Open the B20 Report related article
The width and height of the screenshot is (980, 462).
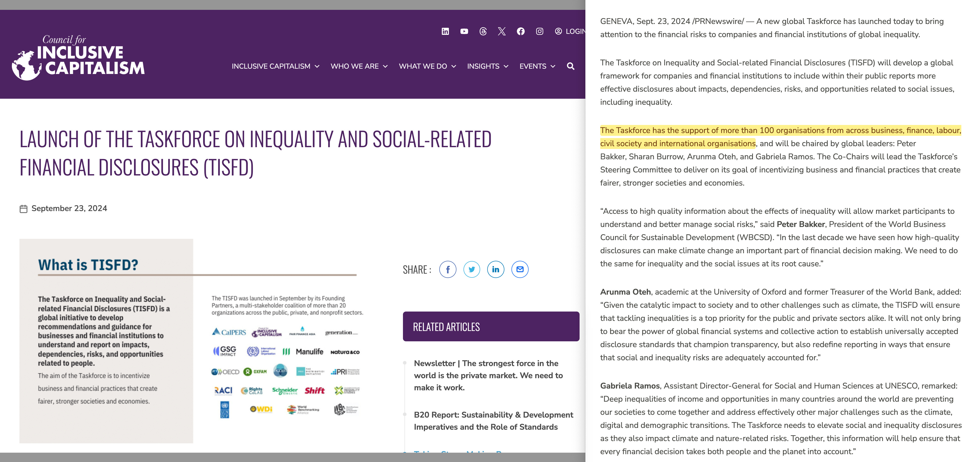click(494, 421)
